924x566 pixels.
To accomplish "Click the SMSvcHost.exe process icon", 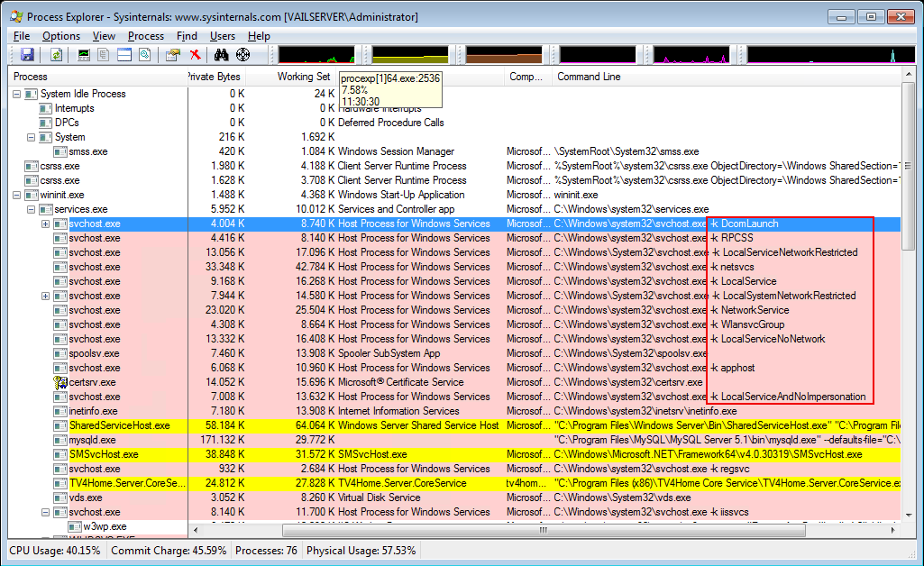I will coord(60,454).
